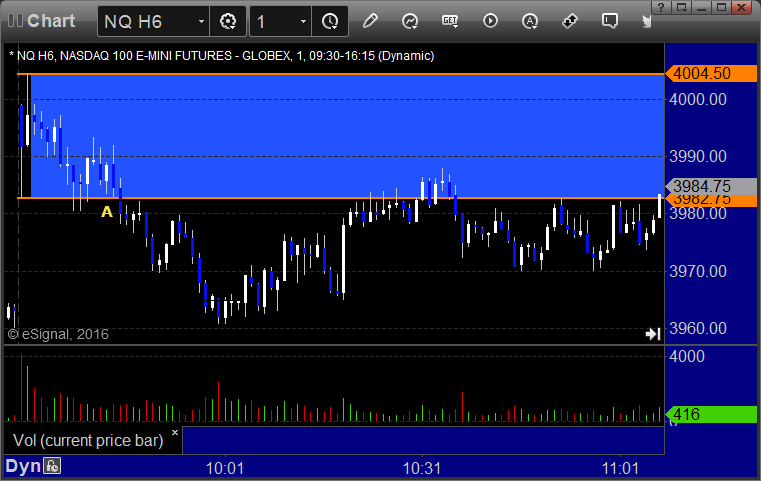
Task: Select the Vol (current price bar) tab
Action: point(88,440)
